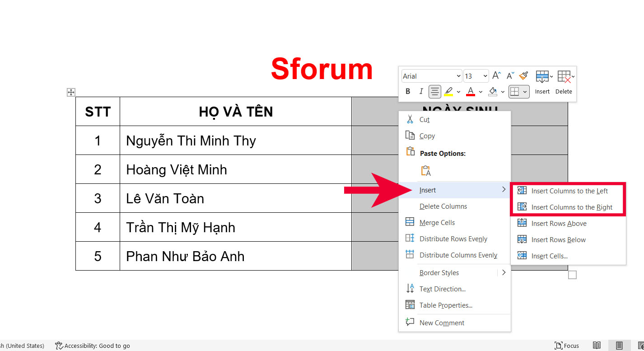Click the Decrease Font Size icon
The image size is (644, 351).
[x=510, y=76]
